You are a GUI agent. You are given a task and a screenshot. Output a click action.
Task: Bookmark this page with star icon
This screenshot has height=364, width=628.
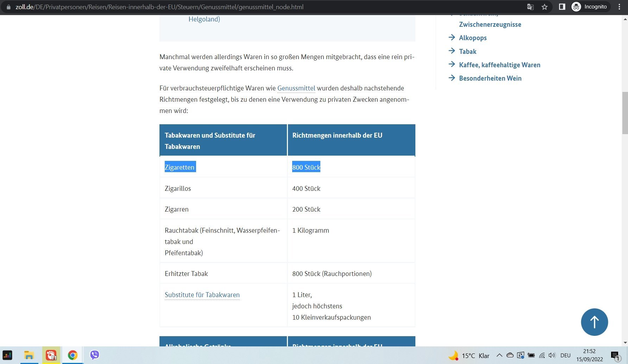545,7
